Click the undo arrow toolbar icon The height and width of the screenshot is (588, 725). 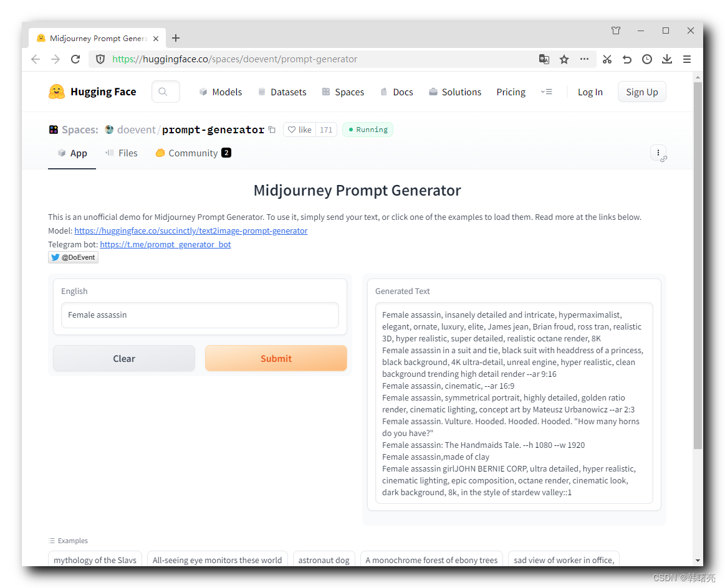tap(627, 59)
